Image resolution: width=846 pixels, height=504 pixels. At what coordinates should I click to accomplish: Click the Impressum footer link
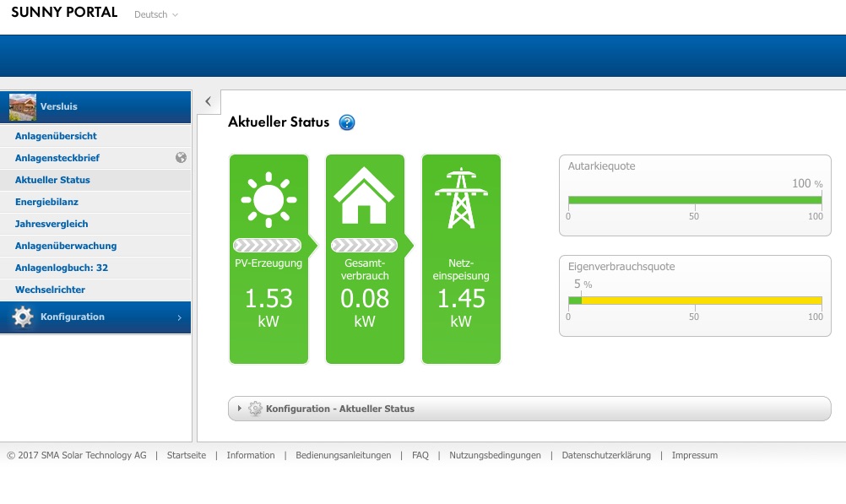click(x=694, y=455)
